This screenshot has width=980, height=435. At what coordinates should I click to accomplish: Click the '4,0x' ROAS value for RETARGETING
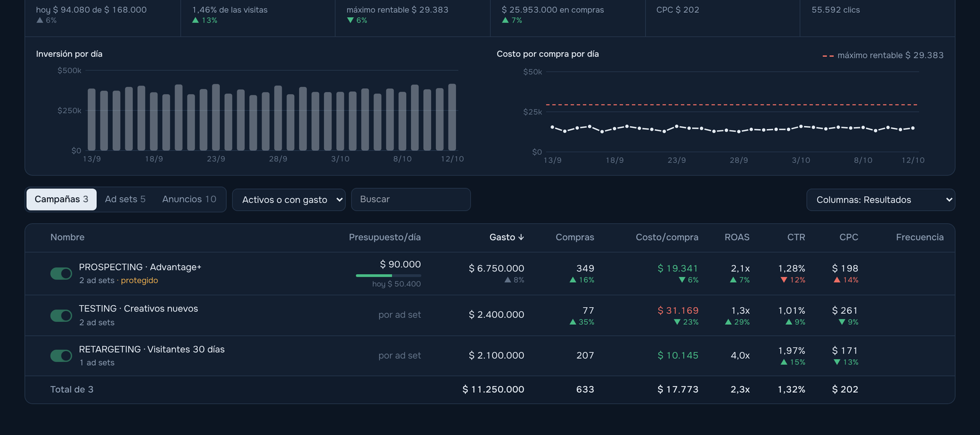740,355
